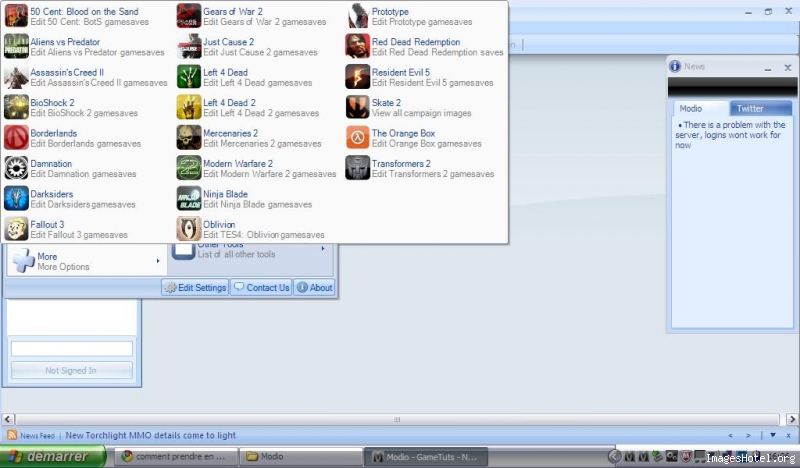This screenshot has height=468, width=800.
Task: Click the Not Signed In button
Action: point(71,371)
